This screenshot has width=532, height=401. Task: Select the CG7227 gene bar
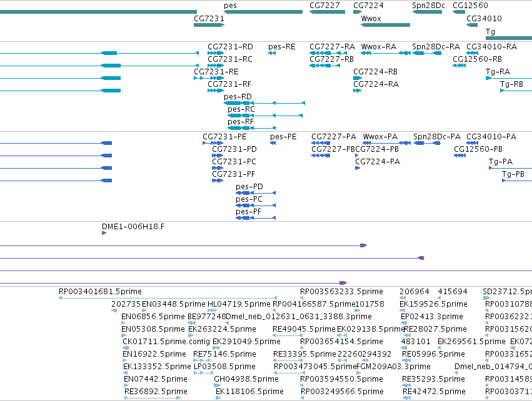click(328, 12)
